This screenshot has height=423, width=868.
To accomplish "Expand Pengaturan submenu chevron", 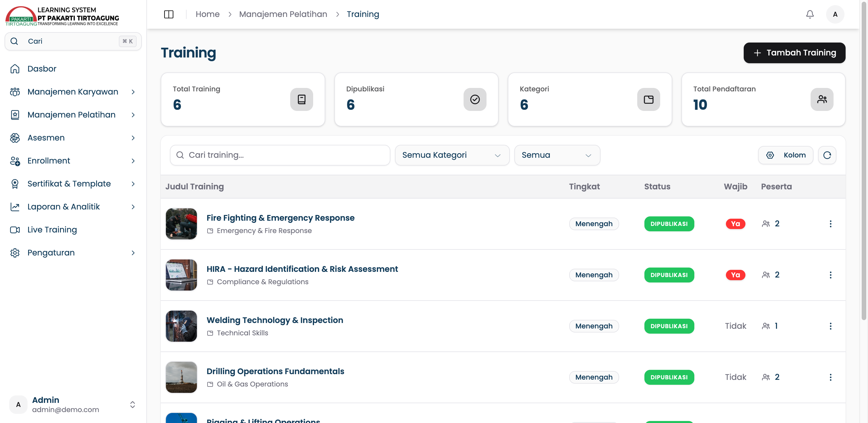I will (133, 253).
